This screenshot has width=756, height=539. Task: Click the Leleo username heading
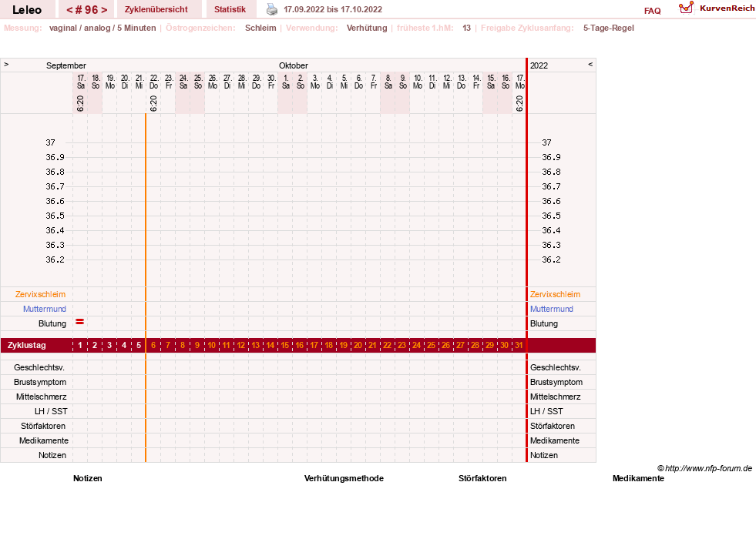(x=27, y=10)
